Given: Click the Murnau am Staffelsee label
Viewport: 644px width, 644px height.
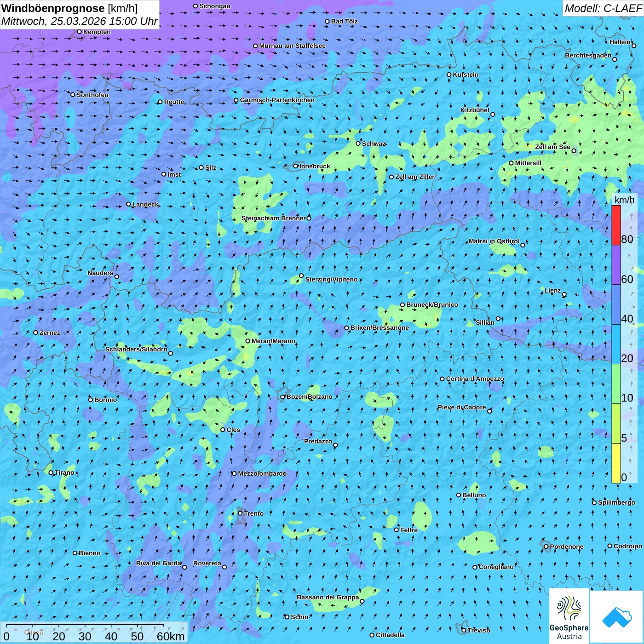Looking at the screenshot, I should click(x=292, y=46).
